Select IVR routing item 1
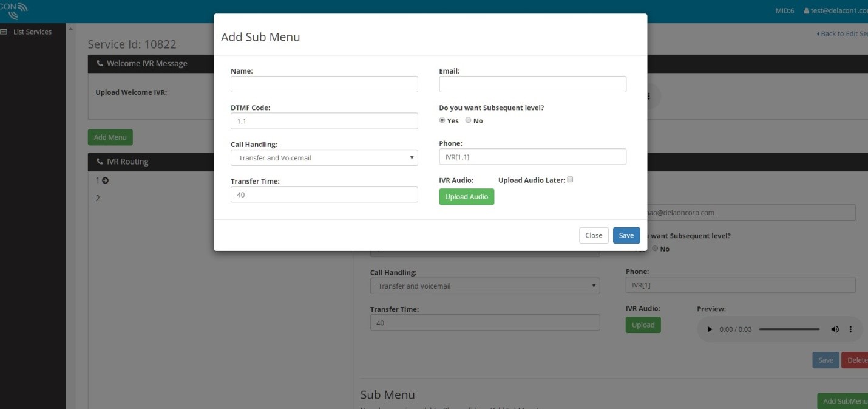This screenshot has width=868, height=409. tap(98, 180)
